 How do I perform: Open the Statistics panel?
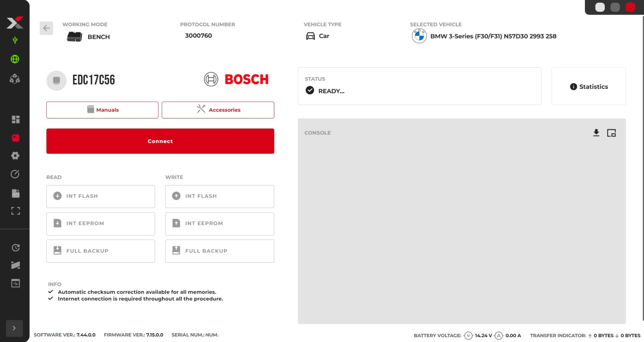click(x=588, y=86)
